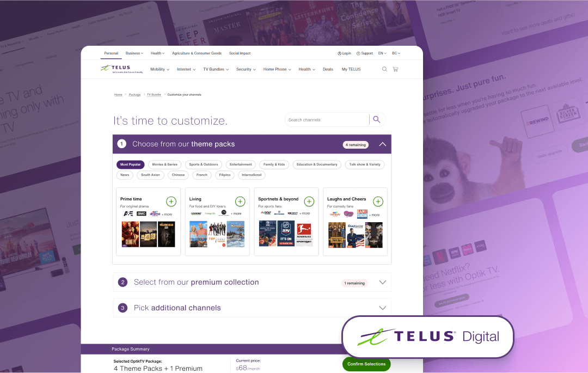This screenshot has height=373, width=588.
Task: Open the shopping cart icon
Action: [395, 69]
